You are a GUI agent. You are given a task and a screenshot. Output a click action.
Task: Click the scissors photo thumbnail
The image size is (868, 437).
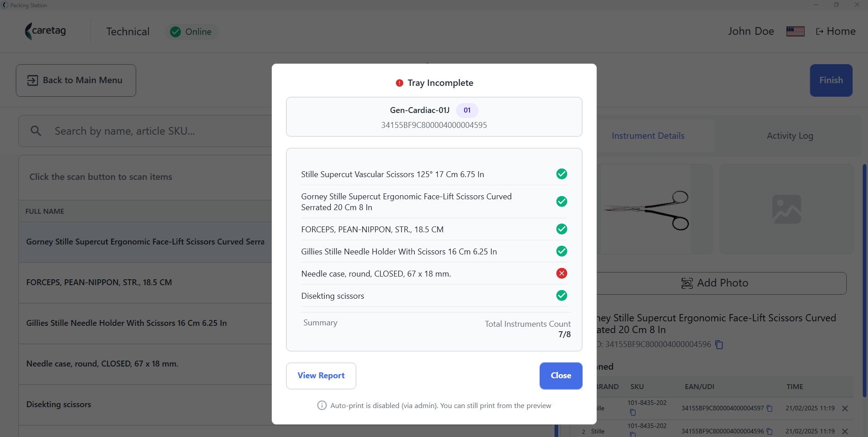pos(647,210)
